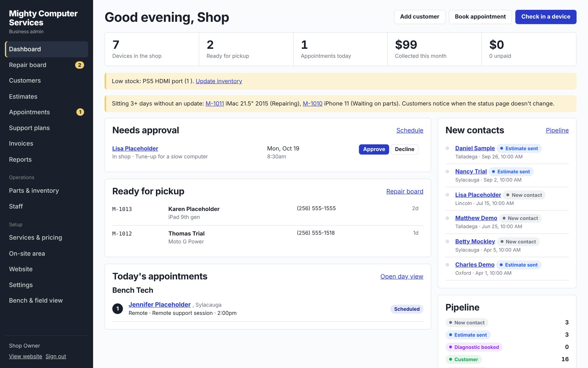
Task: Click the Ready for pickup stat card
Action: [246, 49]
